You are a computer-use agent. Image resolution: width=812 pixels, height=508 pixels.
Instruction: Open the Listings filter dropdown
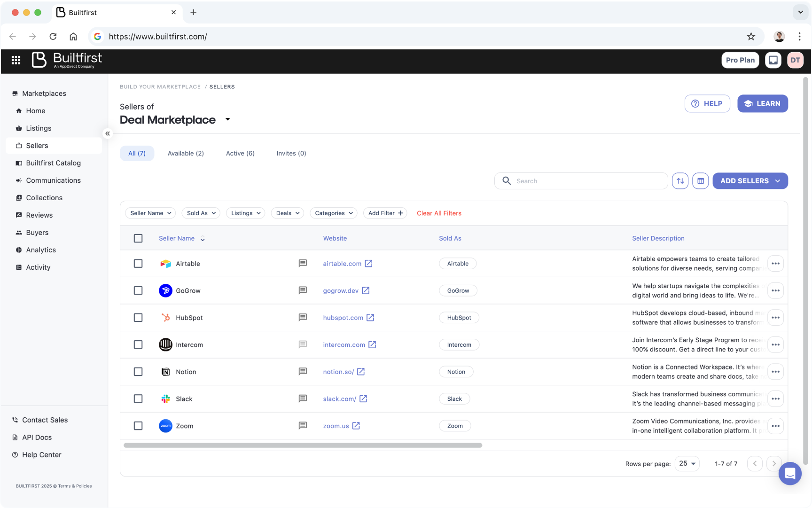[246, 213]
